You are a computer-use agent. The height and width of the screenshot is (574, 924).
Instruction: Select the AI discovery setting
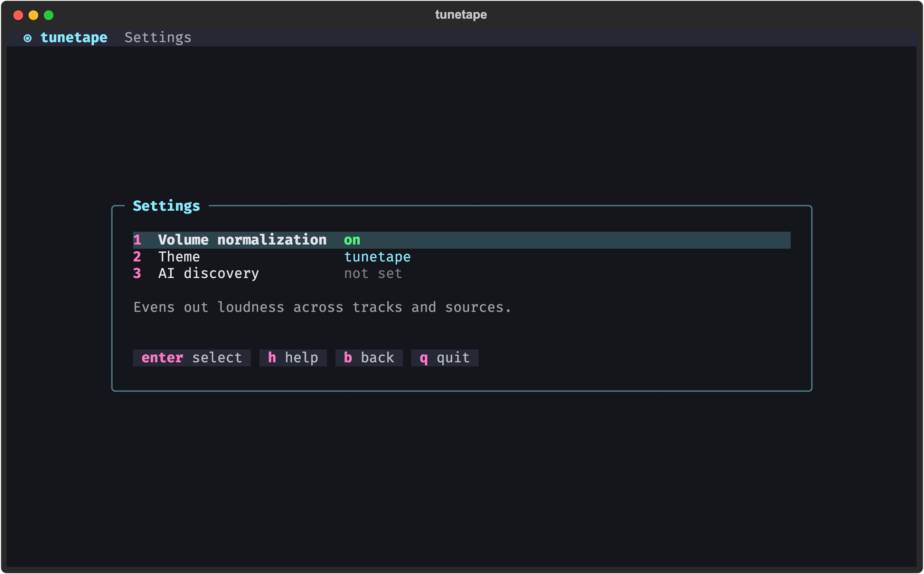tap(461, 274)
